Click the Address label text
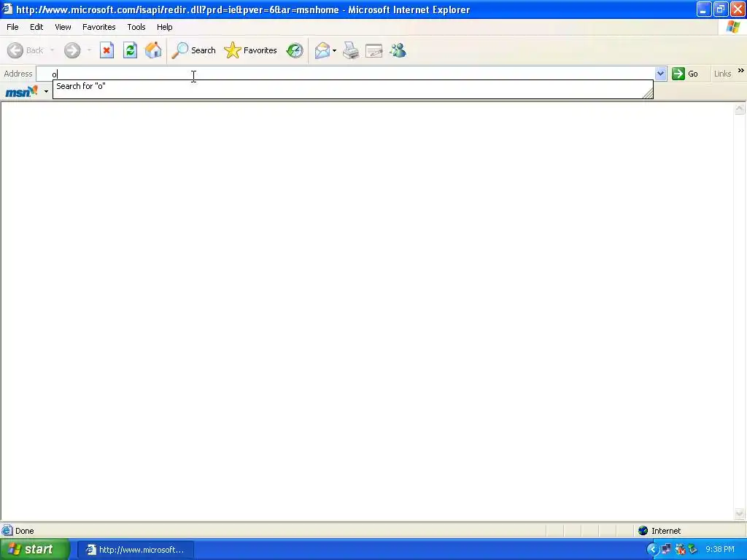Viewport: 747px width, 560px height. 18,74
